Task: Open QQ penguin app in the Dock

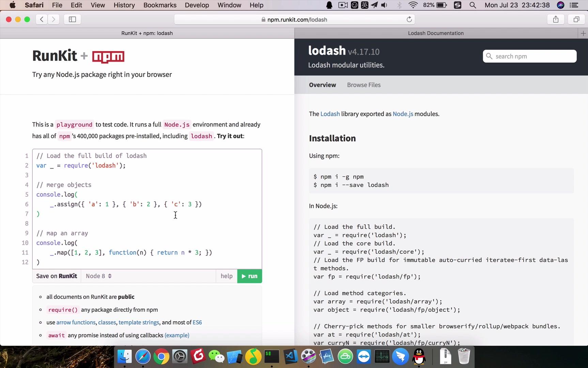Action: coord(419,357)
